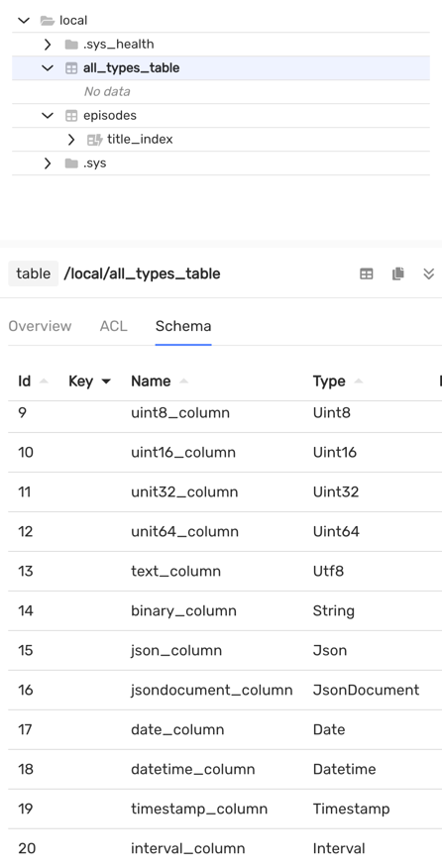The width and height of the screenshot is (442, 868).
Task: Click the /local/all_types_table path text
Action: [143, 273]
